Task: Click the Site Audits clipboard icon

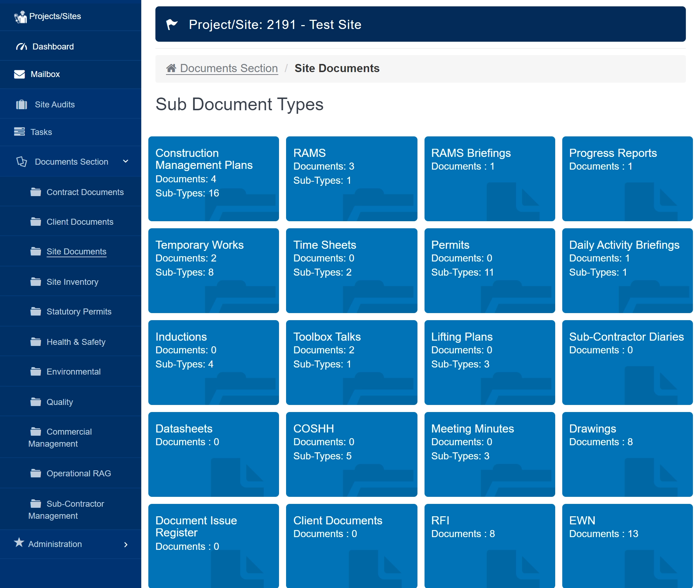Action: (22, 105)
